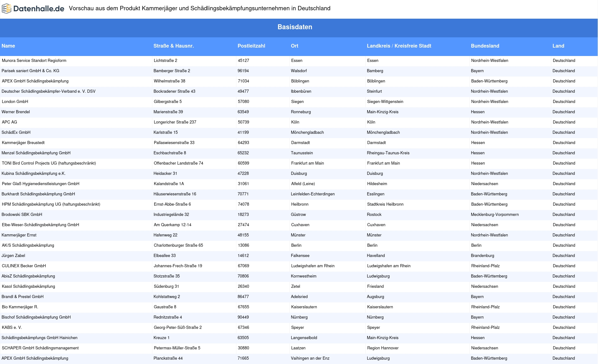Click the Name column header
The height and width of the screenshot is (364, 598).
click(x=8, y=46)
